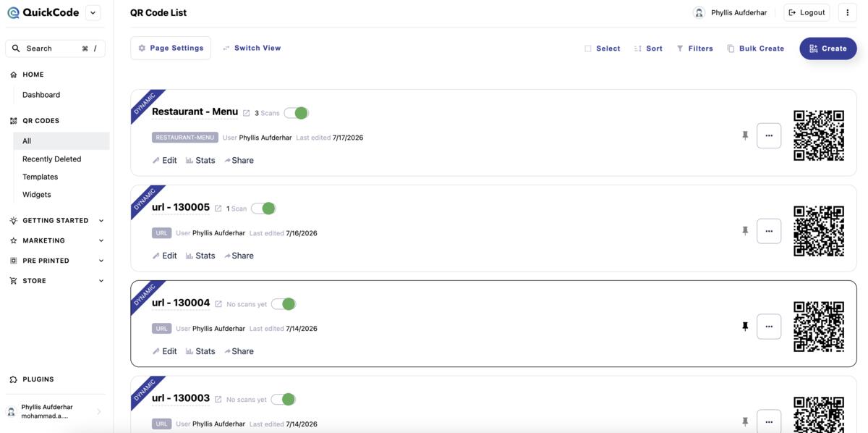Unpin the url - 130004 QR code

[x=745, y=327]
